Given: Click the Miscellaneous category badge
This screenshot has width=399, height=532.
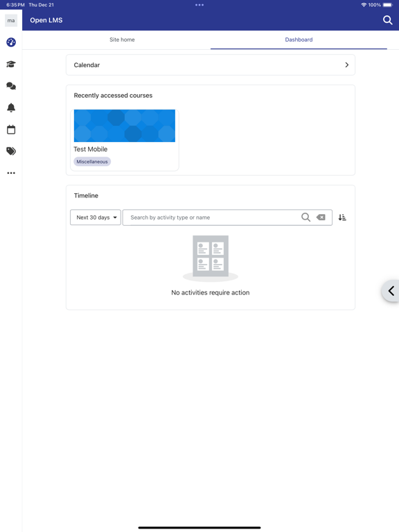Looking at the screenshot, I should (x=92, y=161).
